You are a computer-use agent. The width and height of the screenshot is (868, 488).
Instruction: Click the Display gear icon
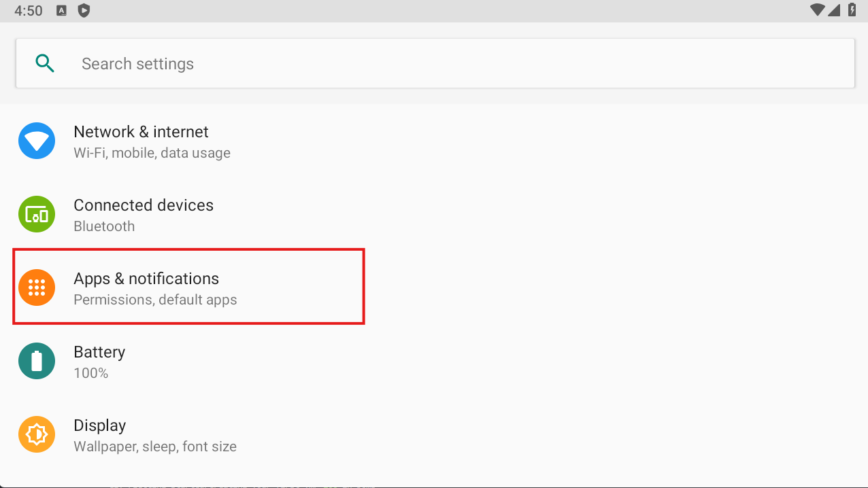click(36, 434)
